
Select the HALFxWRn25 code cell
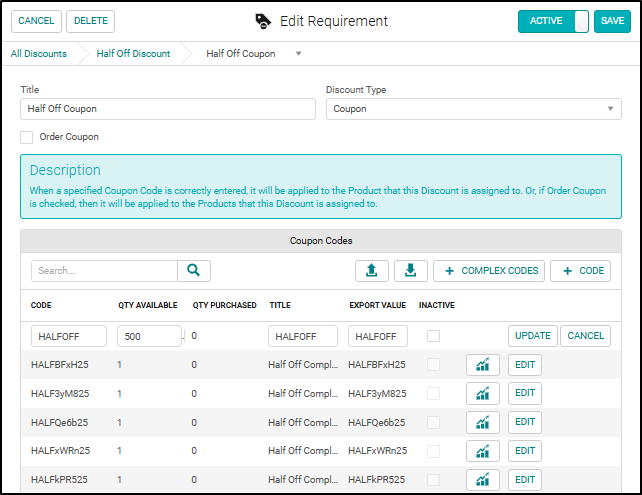[x=61, y=451]
